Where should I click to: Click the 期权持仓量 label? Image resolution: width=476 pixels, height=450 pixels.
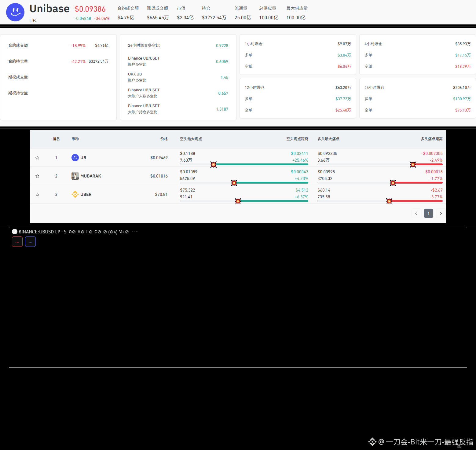tap(18, 93)
